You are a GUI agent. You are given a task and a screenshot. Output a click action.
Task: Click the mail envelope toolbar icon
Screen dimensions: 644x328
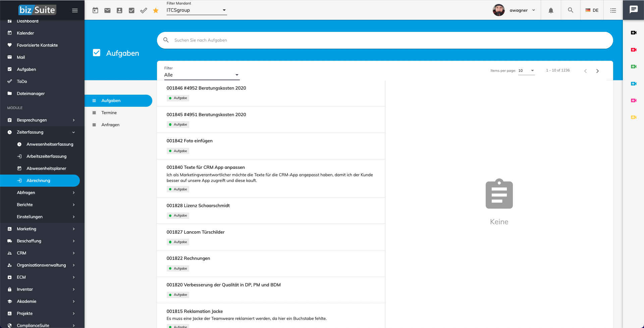(107, 10)
